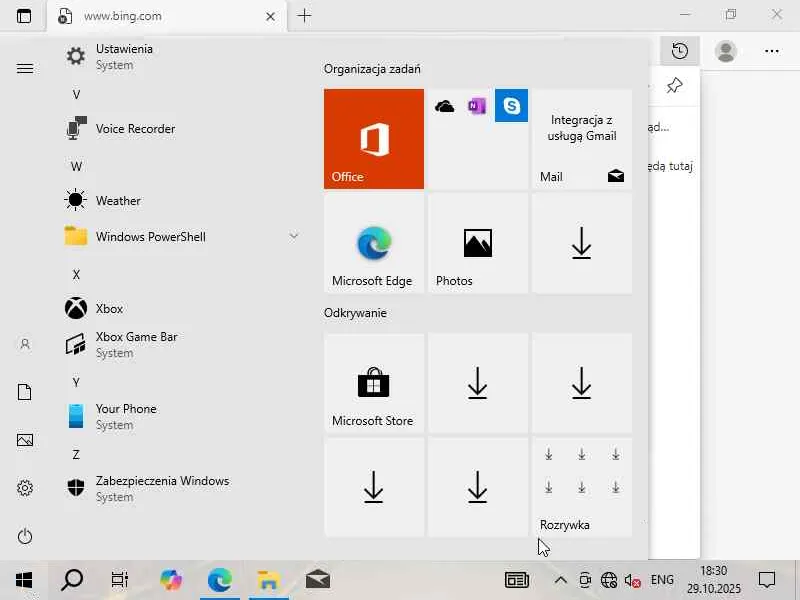The height and width of the screenshot is (600, 800).
Task: Open the clock showing 18:30
Action: tap(713, 580)
